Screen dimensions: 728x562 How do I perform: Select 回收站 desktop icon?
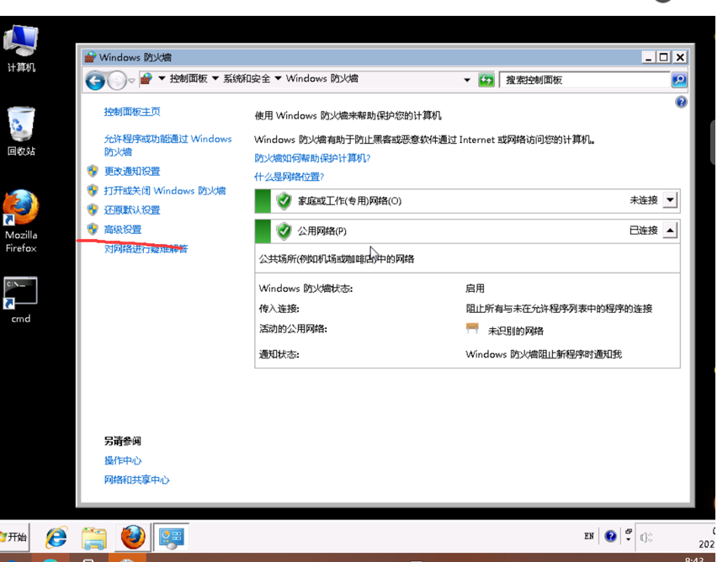point(21,131)
